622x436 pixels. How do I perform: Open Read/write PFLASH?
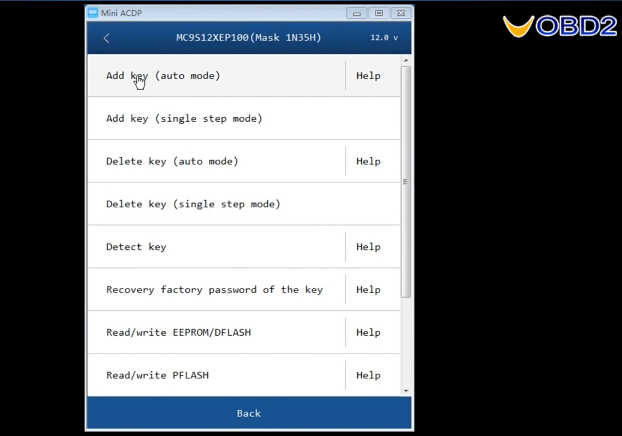[157, 375]
